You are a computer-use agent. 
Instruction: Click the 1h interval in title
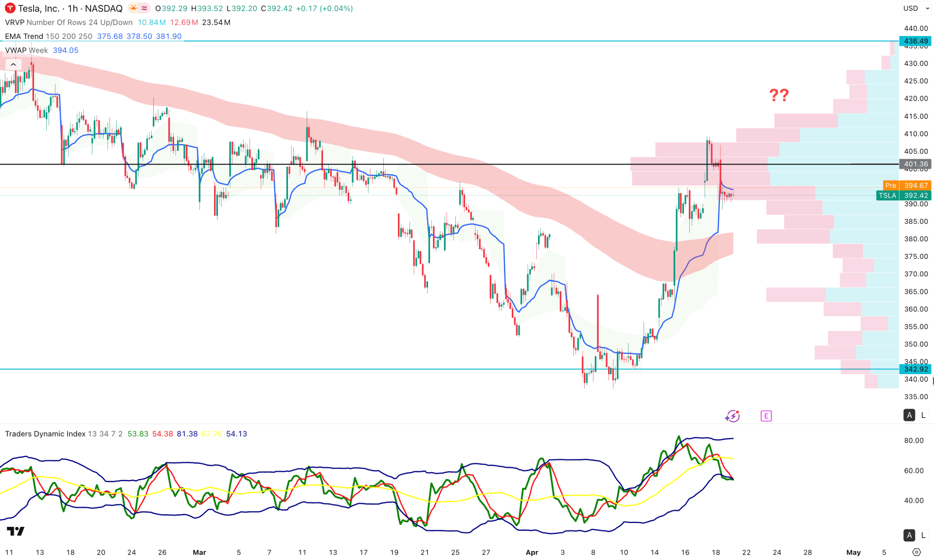coord(73,8)
